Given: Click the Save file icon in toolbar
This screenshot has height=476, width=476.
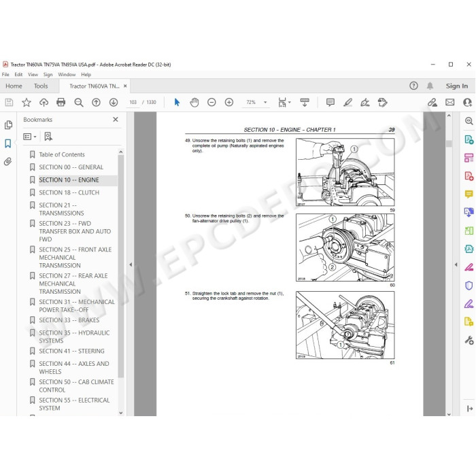Looking at the screenshot, I should pyautogui.click(x=9, y=102).
